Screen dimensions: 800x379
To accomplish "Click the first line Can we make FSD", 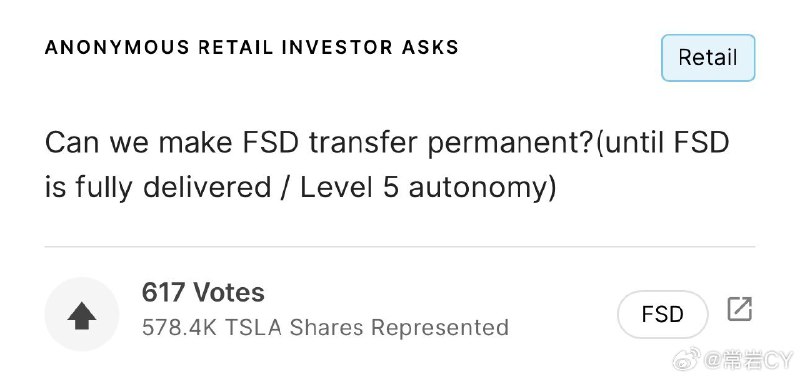I will [x=171, y=144].
